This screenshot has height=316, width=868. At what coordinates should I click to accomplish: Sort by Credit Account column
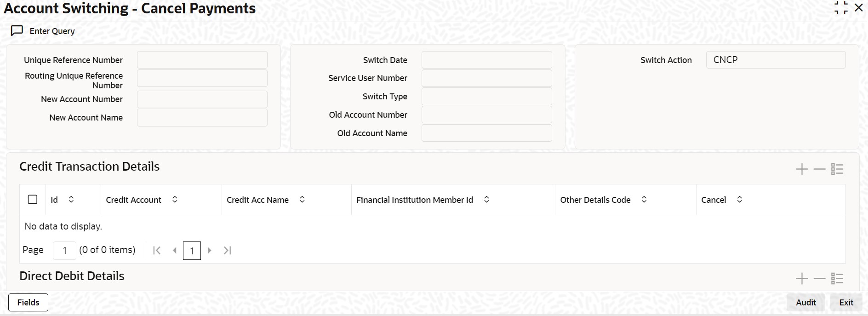[175, 200]
